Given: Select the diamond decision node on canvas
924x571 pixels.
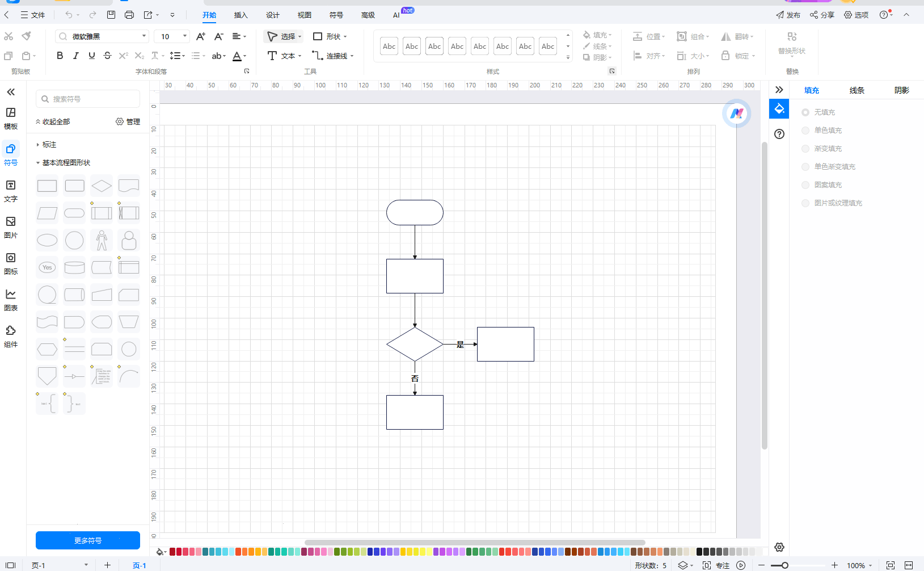Looking at the screenshot, I should [x=415, y=344].
